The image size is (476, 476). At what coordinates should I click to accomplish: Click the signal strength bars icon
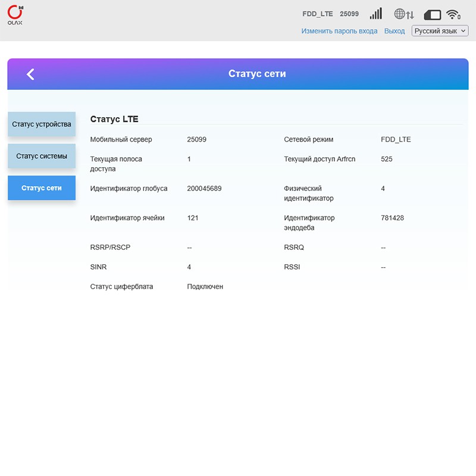[375, 14]
